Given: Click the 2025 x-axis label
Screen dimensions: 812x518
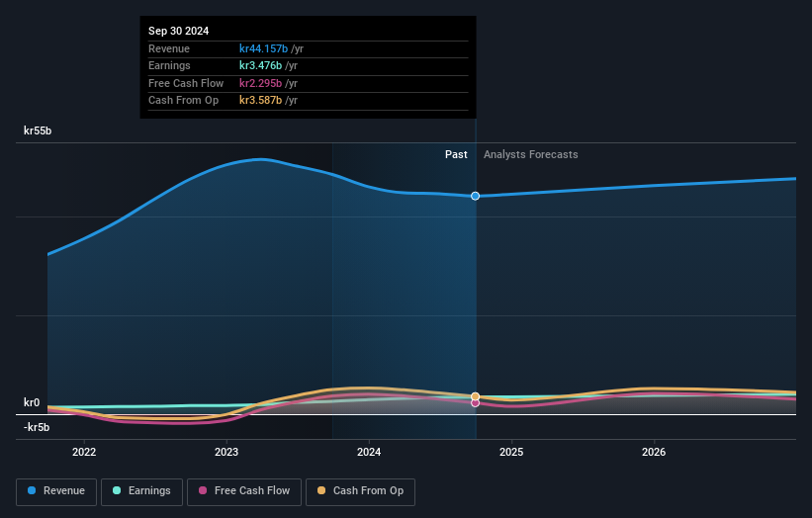Looking at the screenshot, I should pos(511,452).
